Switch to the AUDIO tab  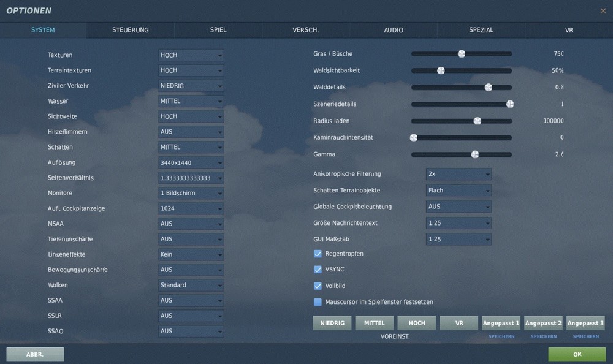pyautogui.click(x=393, y=29)
